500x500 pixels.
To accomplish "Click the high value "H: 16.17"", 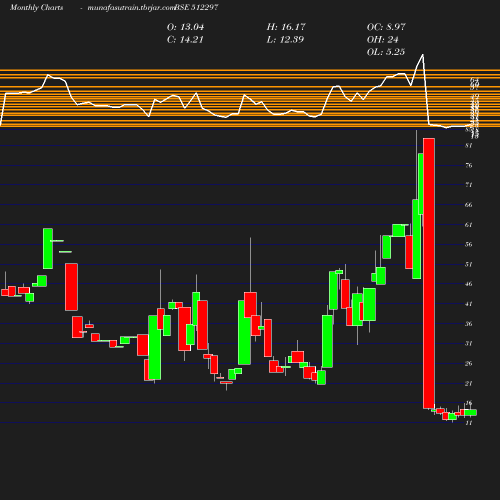I will coord(286,27).
